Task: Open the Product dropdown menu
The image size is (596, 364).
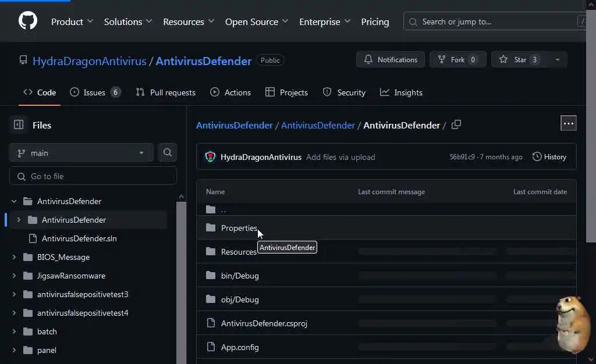Action: (x=72, y=22)
